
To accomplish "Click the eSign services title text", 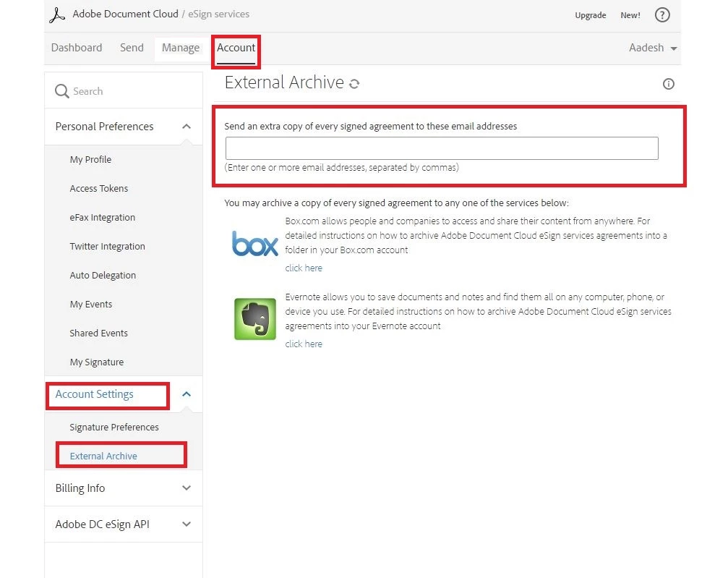I will click(x=218, y=14).
